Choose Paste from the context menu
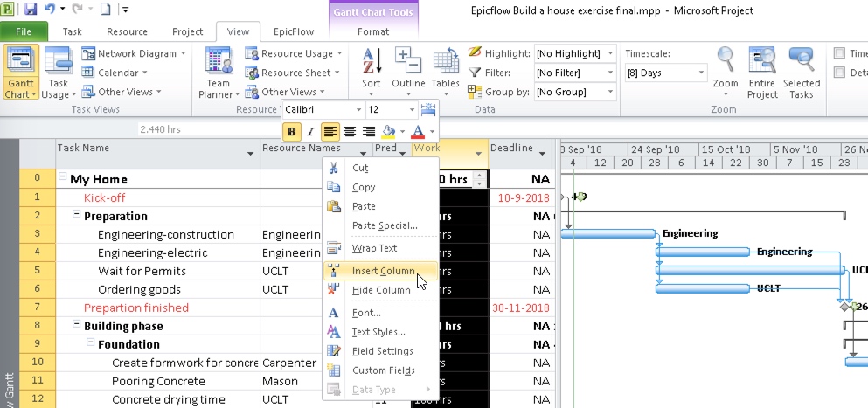The width and height of the screenshot is (868, 408). point(381,206)
